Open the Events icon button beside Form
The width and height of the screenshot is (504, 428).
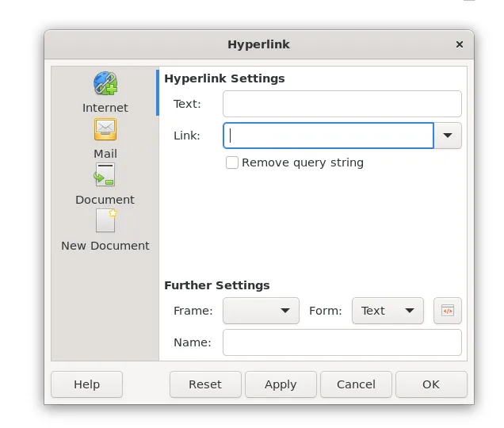[447, 311]
